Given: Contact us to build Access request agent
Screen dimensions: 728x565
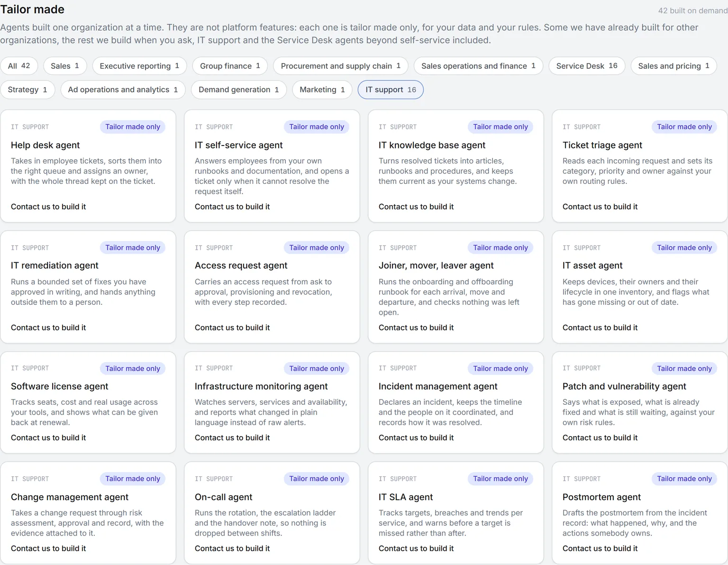Looking at the screenshot, I should point(232,328).
